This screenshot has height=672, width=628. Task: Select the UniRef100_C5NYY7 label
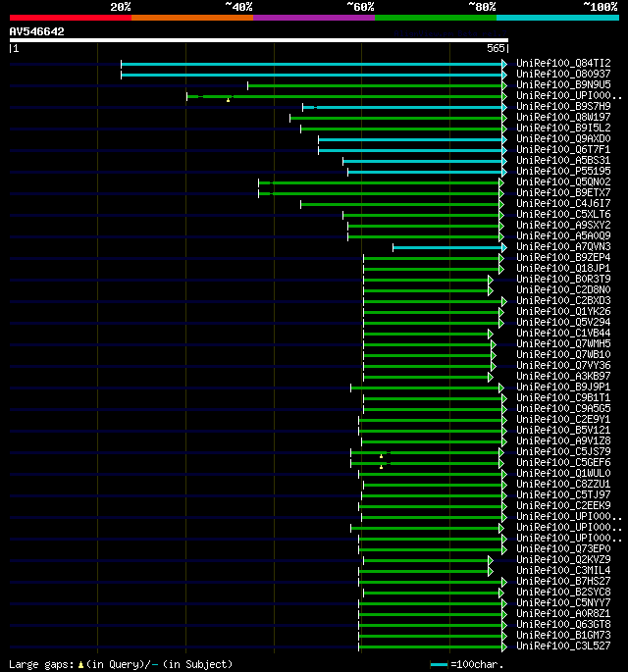point(563,602)
